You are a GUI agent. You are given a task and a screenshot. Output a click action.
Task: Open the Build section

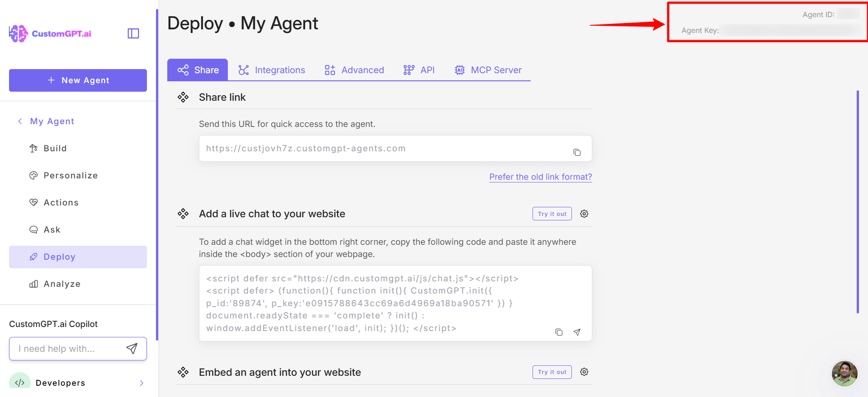click(78, 148)
